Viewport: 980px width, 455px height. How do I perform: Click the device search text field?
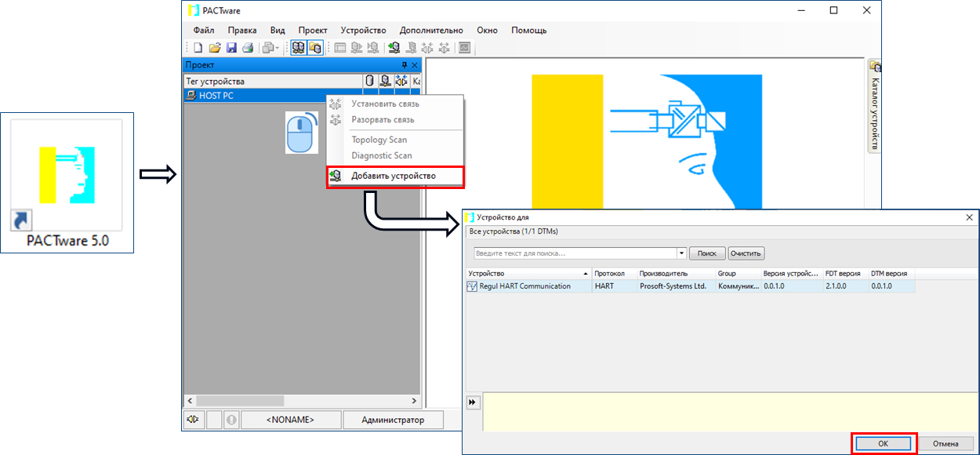(x=575, y=253)
